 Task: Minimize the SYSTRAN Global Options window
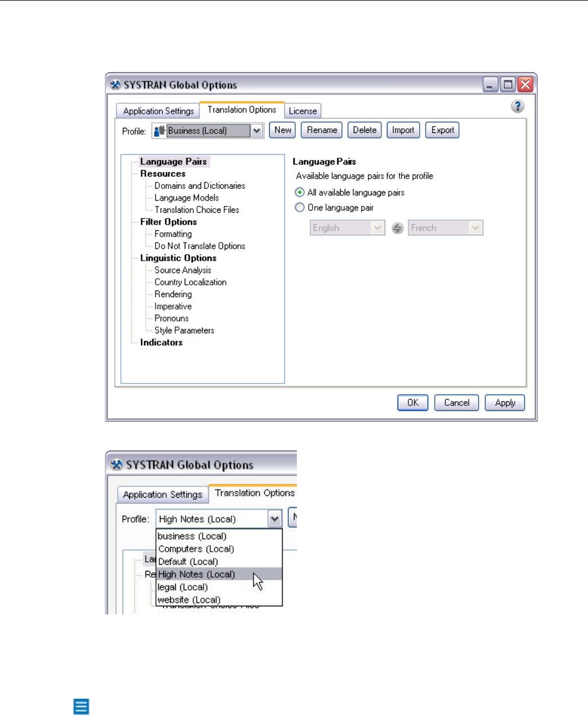[491, 84]
